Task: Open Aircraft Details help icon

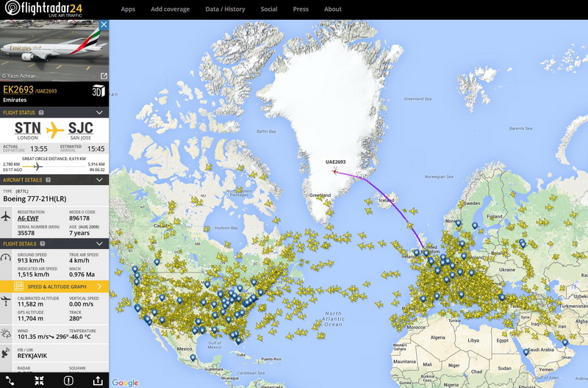Action: coord(48,180)
